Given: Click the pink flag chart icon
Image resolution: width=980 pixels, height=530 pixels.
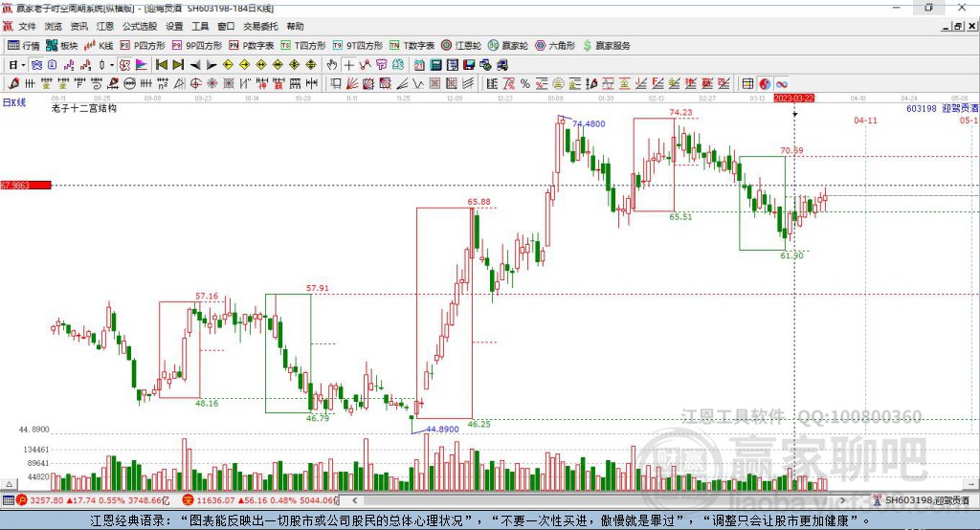Looking at the screenshot, I should tap(142, 65).
